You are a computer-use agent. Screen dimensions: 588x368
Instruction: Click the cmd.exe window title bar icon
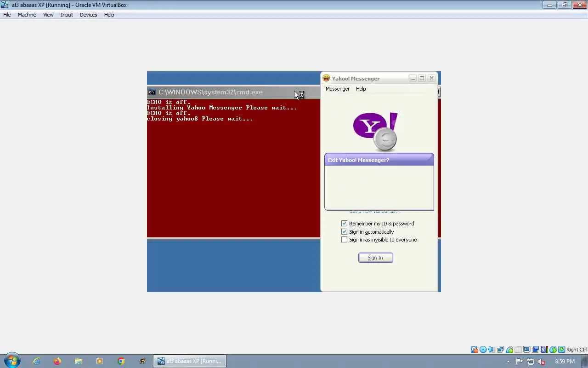152,92
